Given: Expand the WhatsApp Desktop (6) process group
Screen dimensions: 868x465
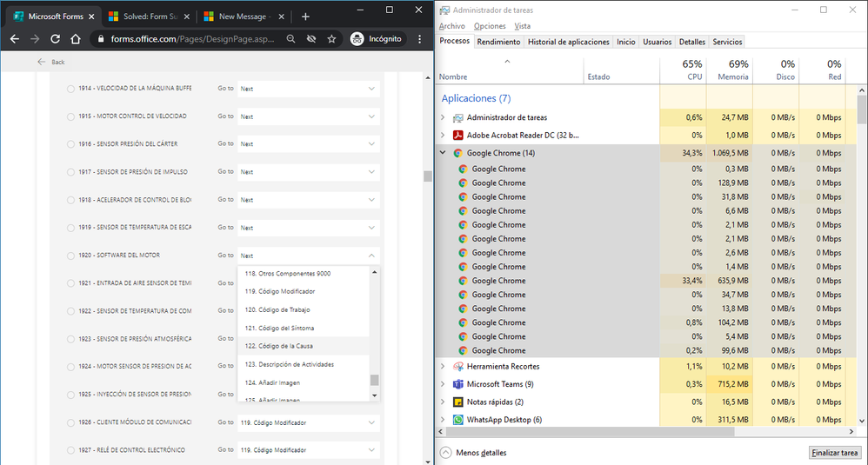Looking at the screenshot, I should click(443, 420).
